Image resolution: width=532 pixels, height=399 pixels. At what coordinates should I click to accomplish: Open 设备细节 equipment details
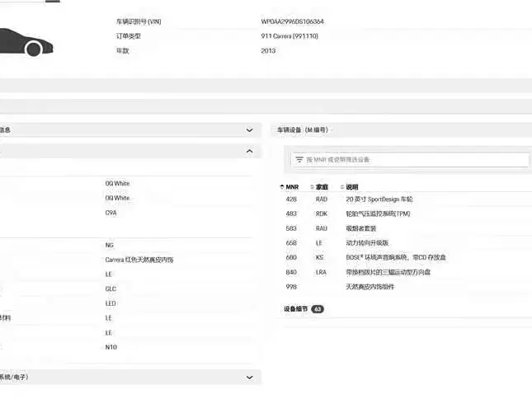point(295,309)
